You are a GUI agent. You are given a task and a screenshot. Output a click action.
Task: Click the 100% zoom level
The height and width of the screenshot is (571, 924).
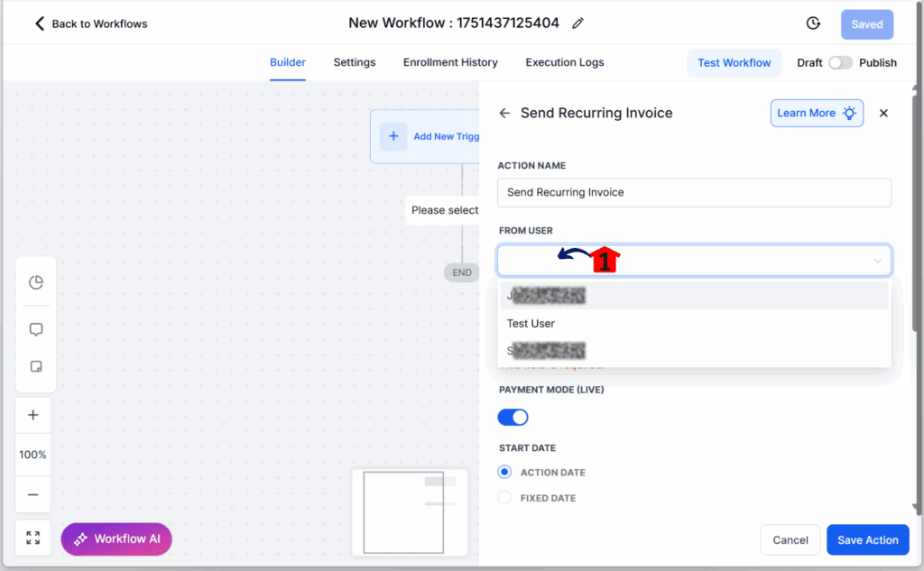[33, 455]
